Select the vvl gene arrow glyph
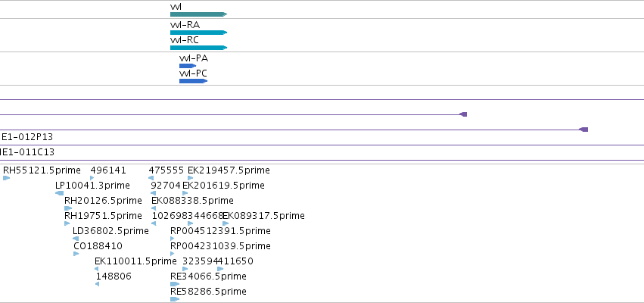 pos(198,14)
